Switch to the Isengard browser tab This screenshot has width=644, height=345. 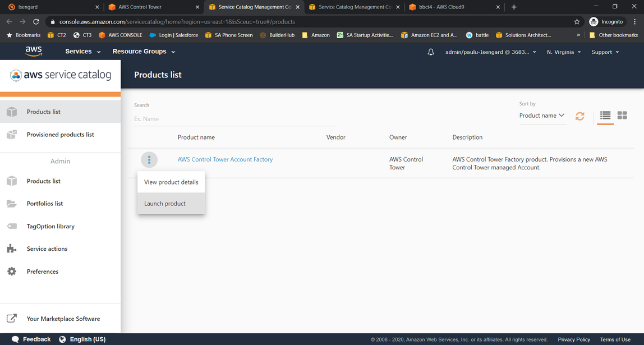(53, 7)
